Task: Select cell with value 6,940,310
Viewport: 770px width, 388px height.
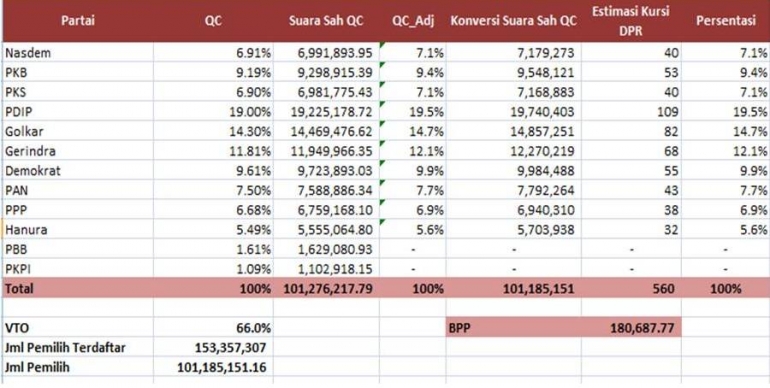Action: pos(513,210)
